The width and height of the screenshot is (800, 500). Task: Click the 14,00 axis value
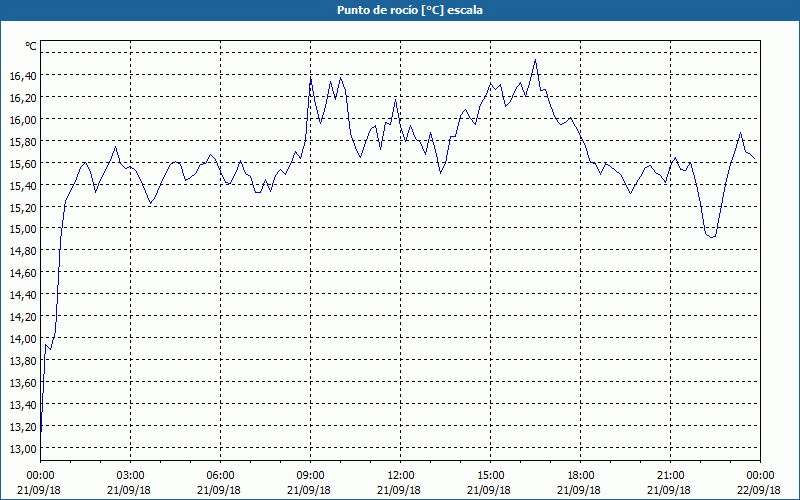coord(23,338)
